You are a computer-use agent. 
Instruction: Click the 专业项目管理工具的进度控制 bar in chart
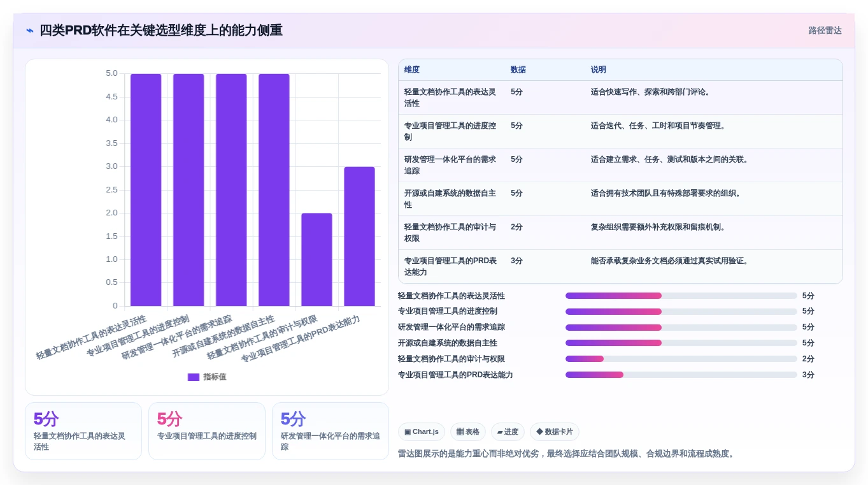[189, 190]
